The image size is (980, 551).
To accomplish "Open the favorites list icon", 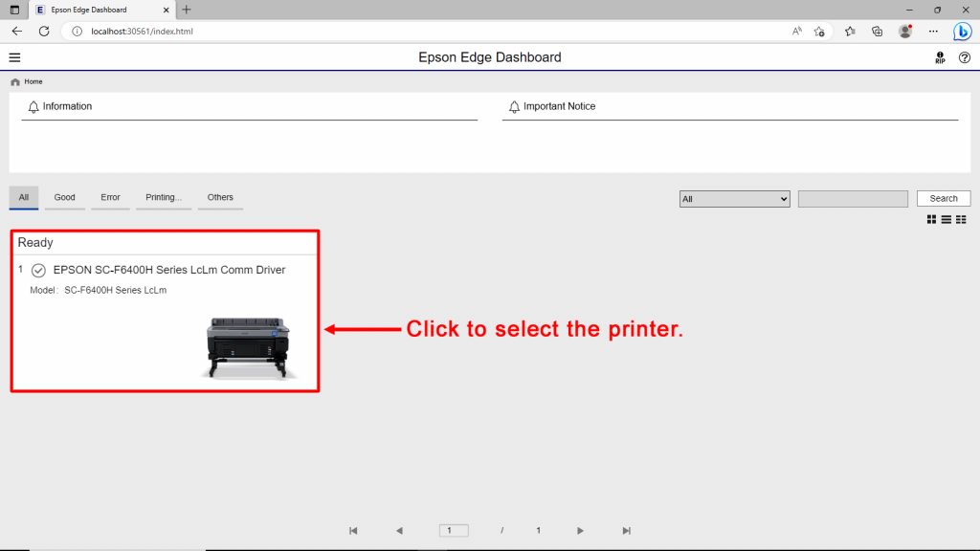I will click(x=850, y=32).
